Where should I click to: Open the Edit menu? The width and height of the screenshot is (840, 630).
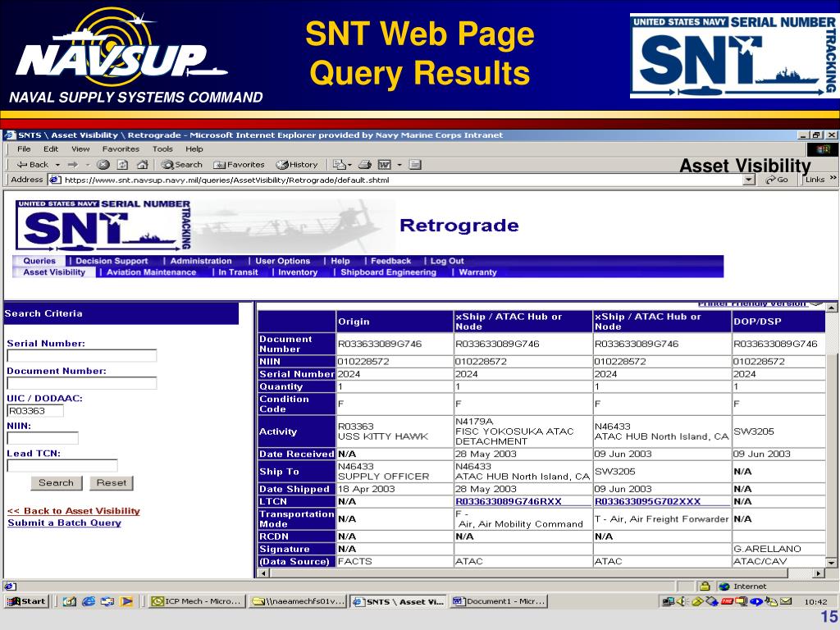(x=51, y=149)
